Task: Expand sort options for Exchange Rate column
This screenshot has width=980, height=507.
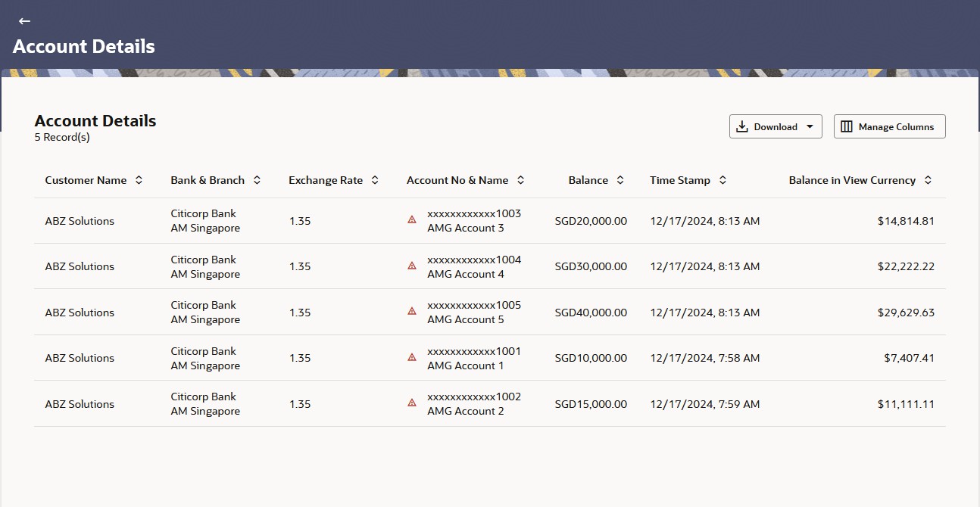Action: [x=373, y=180]
